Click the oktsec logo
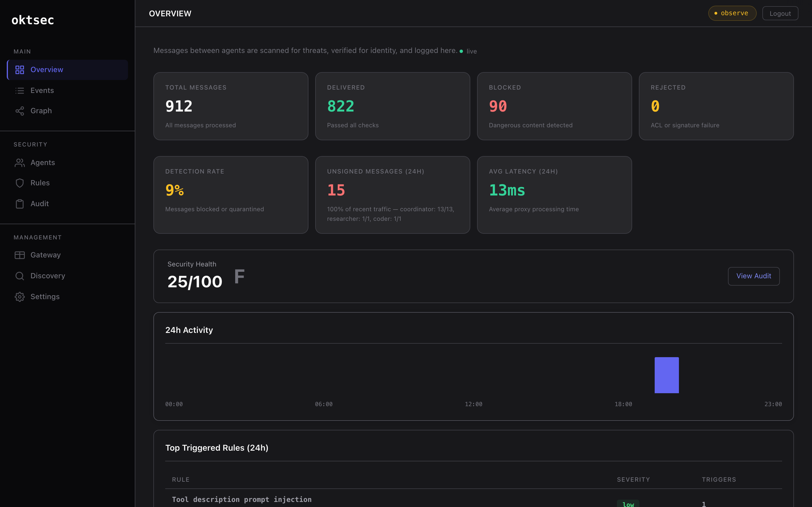812x507 pixels. pos(32,20)
